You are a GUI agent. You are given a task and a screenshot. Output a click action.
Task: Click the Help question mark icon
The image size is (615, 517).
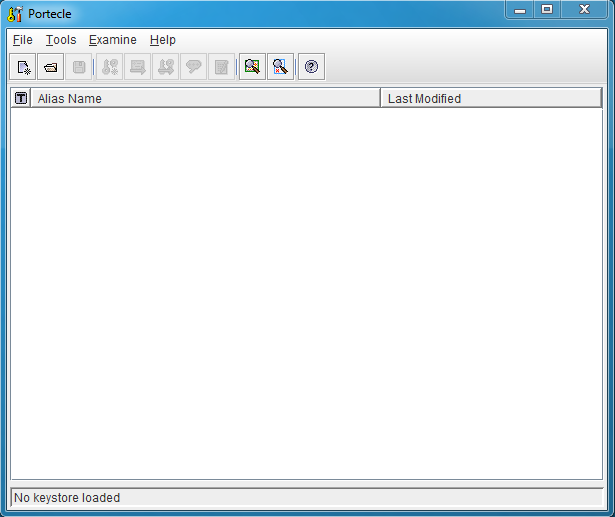(311, 67)
